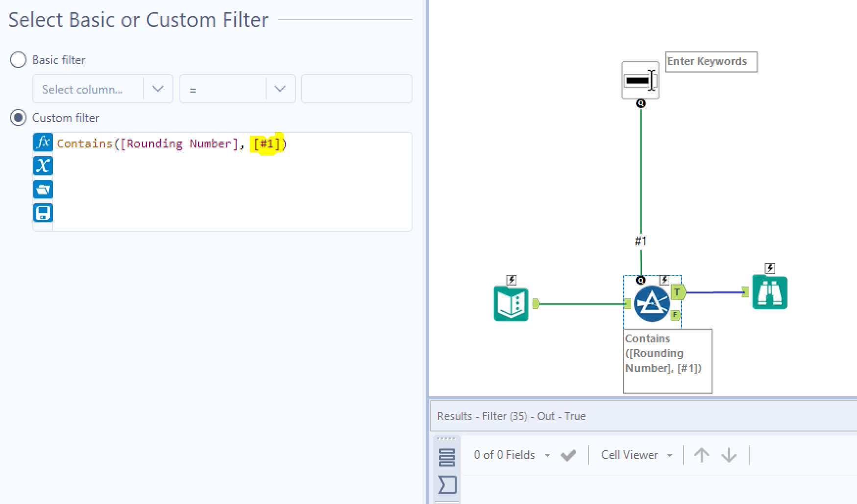Screen dimensions: 857x504
Task: Enable the Basic filter option
Action: (18, 59)
